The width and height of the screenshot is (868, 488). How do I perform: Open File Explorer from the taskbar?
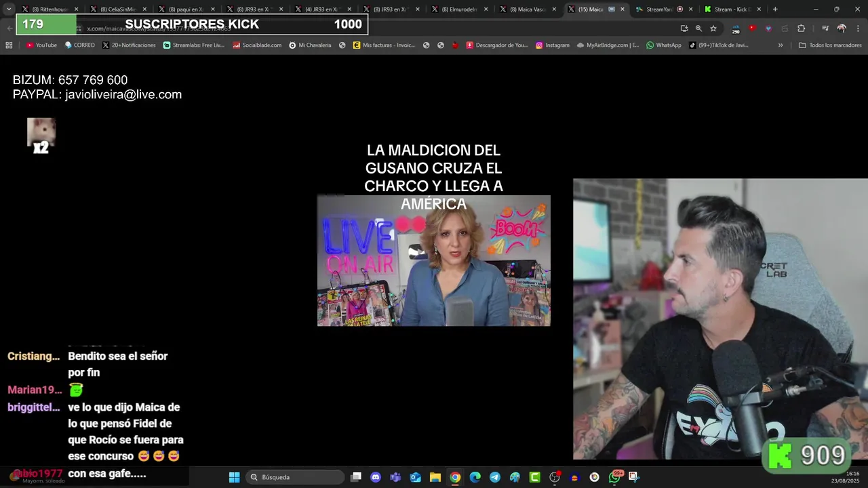click(435, 477)
